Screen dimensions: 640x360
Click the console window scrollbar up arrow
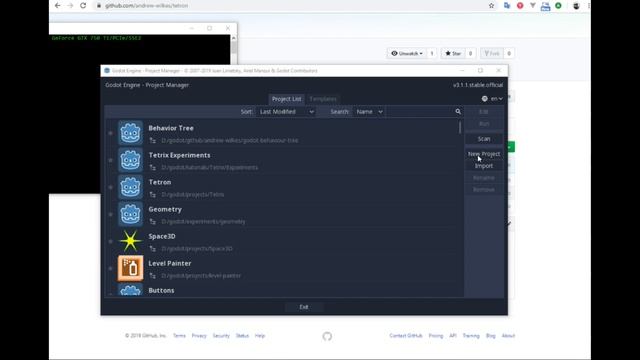tap(233, 38)
